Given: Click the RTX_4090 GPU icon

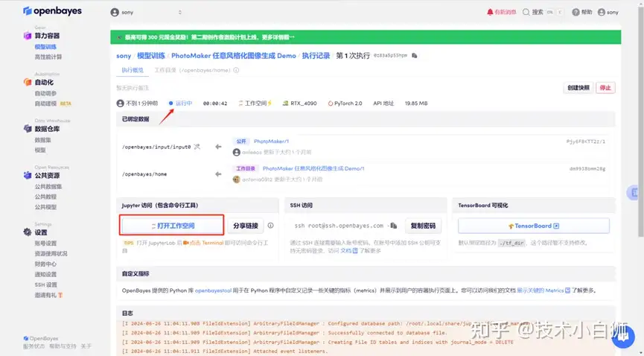Looking at the screenshot, I should (x=285, y=104).
